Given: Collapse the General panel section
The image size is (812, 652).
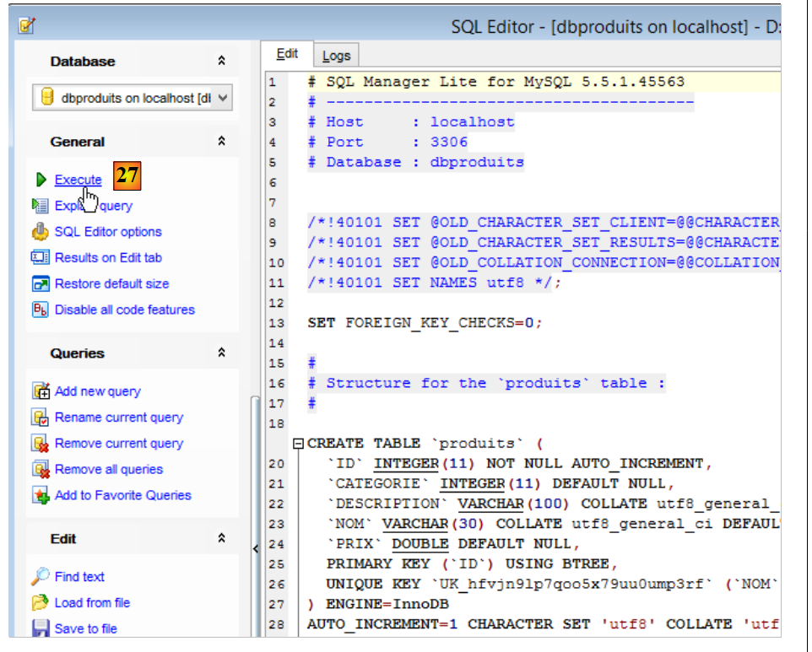Looking at the screenshot, I should click(221, 142).
